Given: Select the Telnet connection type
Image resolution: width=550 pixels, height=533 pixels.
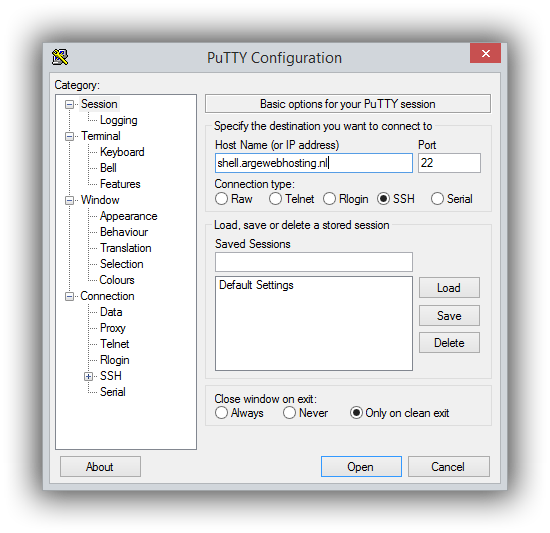Looking at the screenshot, I should click(275, 199).
